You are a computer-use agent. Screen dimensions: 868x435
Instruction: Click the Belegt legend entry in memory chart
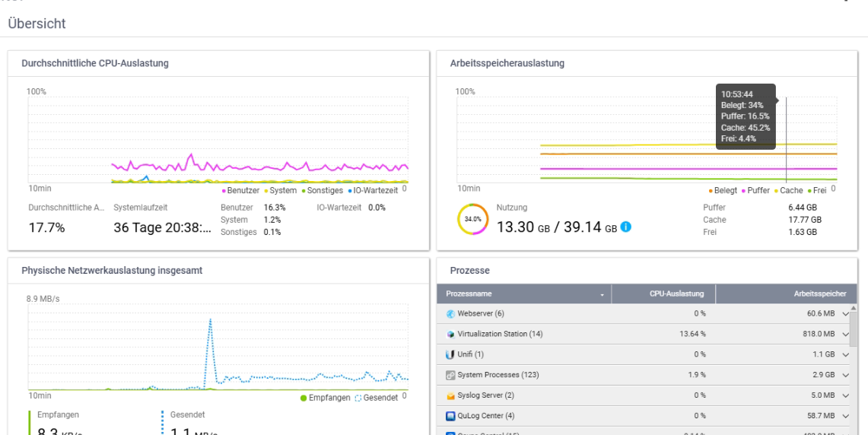(x=723, y=190)
